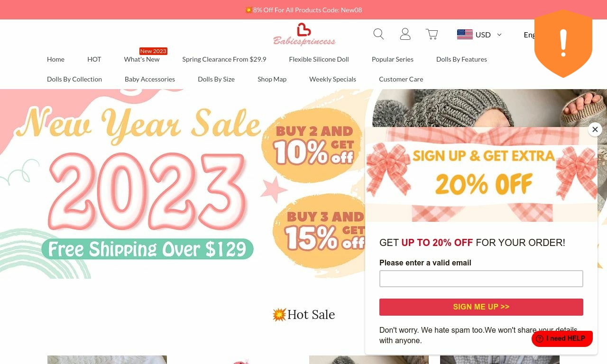
Task: Expand the Dolls By Size menu
Action: 216,79
